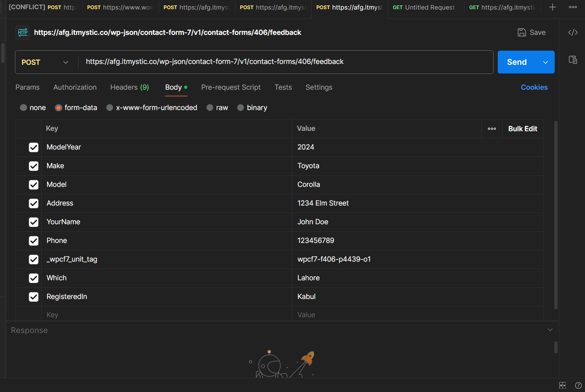585x392 pixels.
Task: Click the Save button label
Action: pos(538,32)
